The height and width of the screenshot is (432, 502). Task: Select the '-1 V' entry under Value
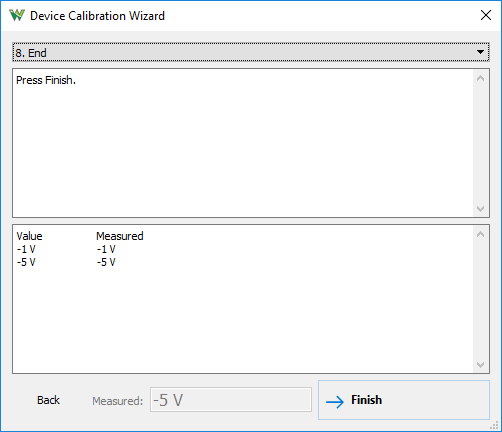26,249
